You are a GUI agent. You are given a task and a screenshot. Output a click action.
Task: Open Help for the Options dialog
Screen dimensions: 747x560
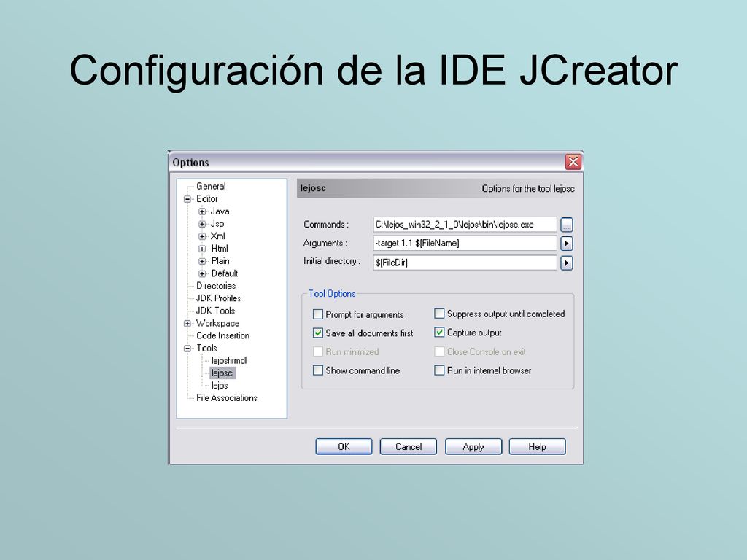coord(537,447)
